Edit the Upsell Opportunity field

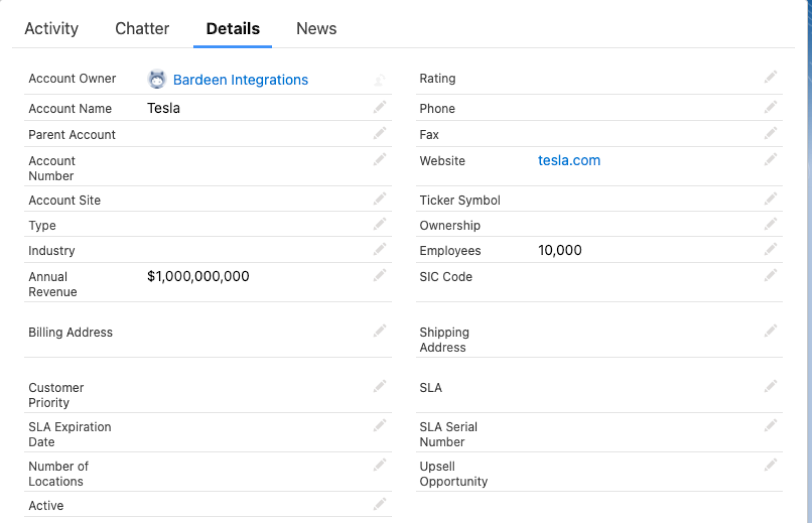[770, 464]
